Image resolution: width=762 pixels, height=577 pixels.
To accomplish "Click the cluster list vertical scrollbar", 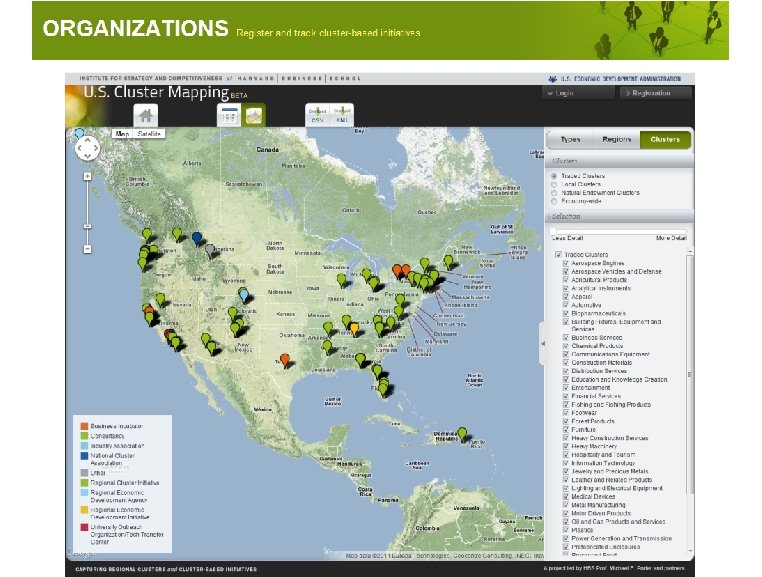I will [690, 374].
